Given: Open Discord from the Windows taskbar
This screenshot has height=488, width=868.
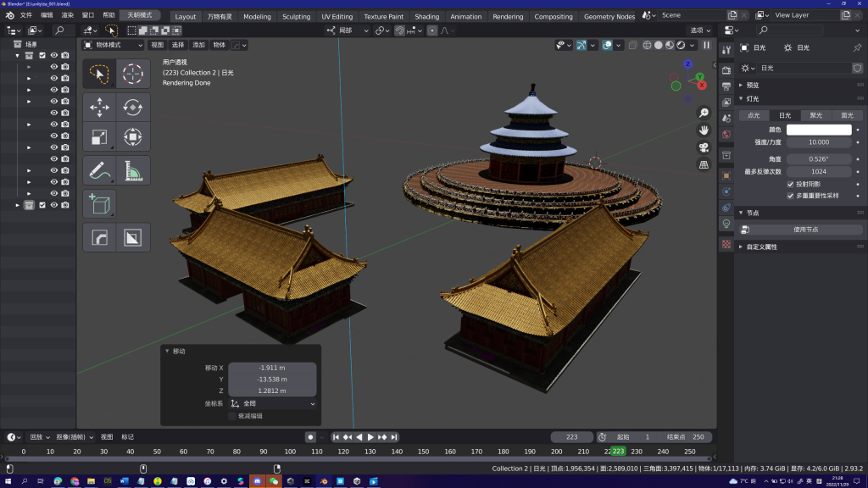Looking at the screenshot, I should [258, 481].
